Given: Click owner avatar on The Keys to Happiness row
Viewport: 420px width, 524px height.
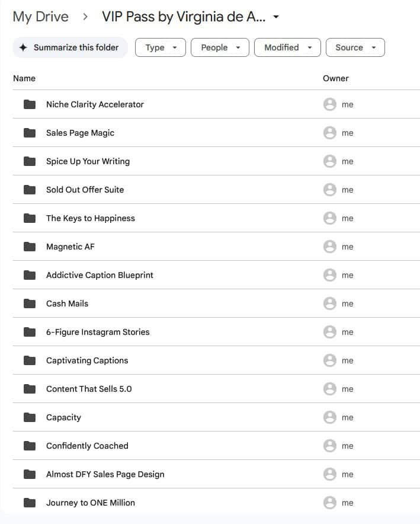Looking at the screenshot, I should (330, 218).
